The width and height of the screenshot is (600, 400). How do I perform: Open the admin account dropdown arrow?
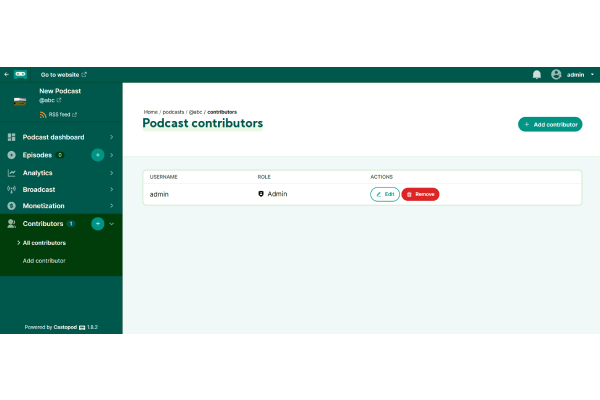pos(592,74)
